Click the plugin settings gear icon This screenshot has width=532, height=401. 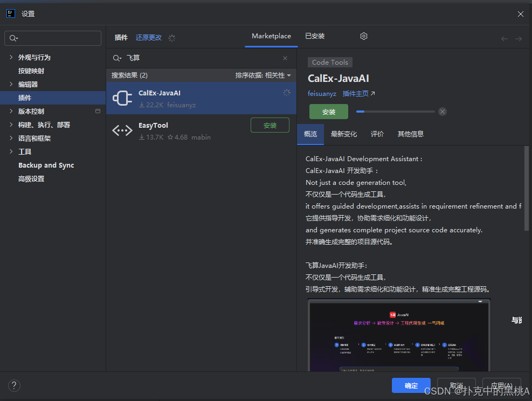(x=364, y=36)
